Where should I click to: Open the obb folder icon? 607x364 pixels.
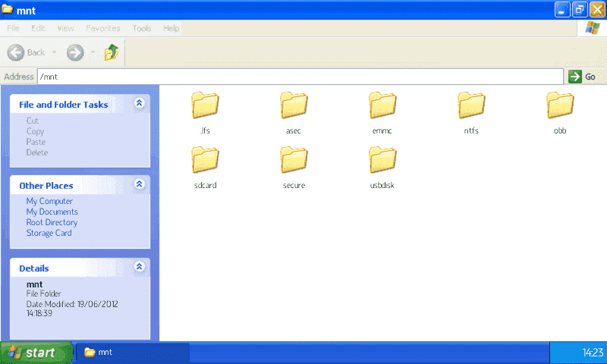[560, 105]
